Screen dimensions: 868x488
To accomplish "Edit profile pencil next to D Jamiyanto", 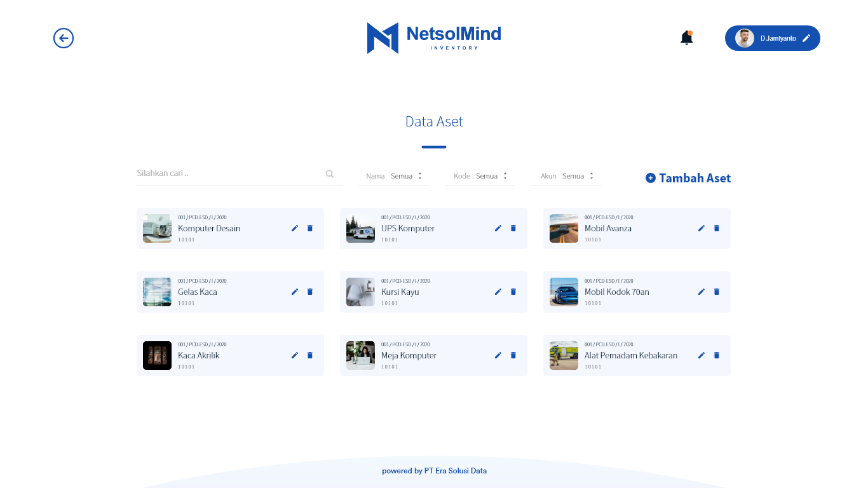I will click(x=806, y=38).
